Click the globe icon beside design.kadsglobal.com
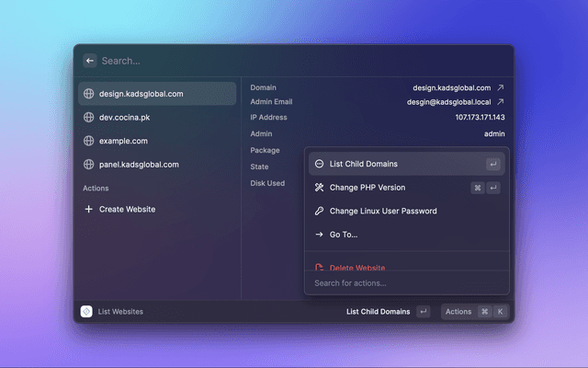This screenshot has height=368, width=588. tap(88, 94)
